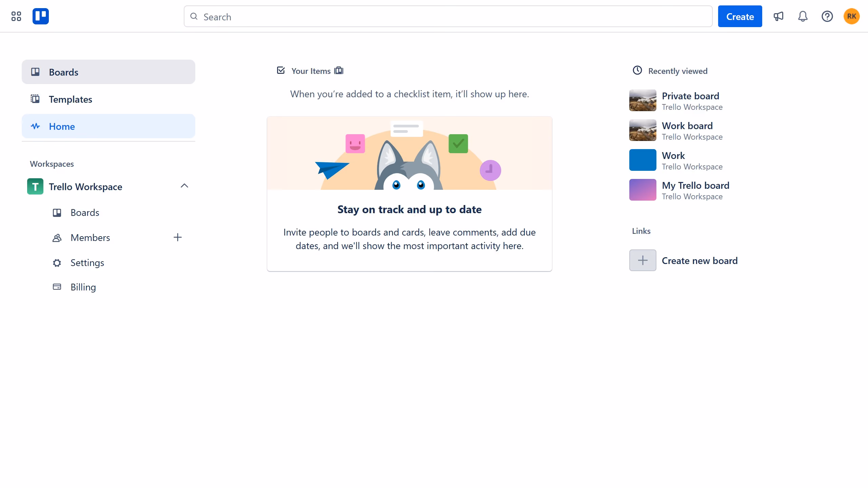Open the help question mark icon
The image size is (868, 488).
tap(827, 16)
